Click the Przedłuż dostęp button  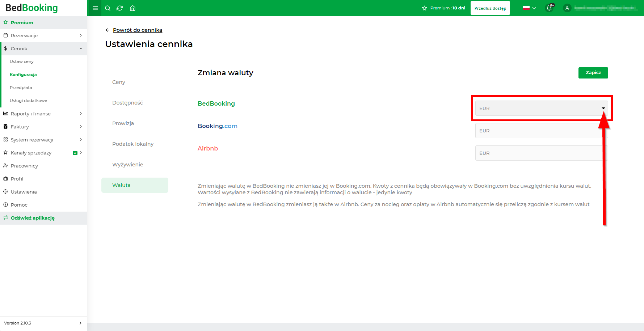tap(490, 8)
